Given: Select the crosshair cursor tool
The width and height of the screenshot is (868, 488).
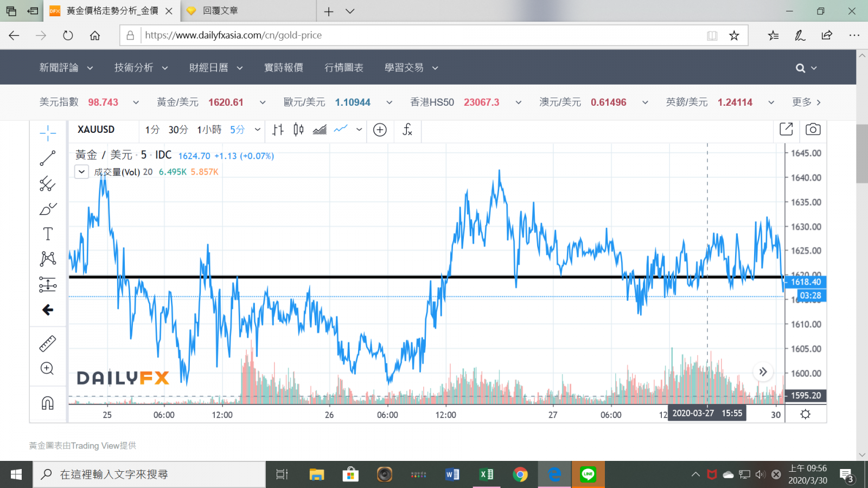Looking at the screenshot, I should pyautogui.click(x=48, y=133).
